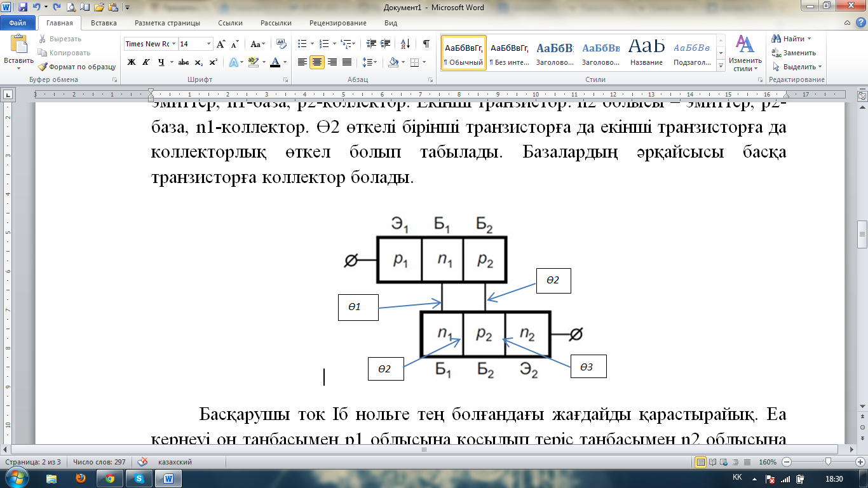Toggle underline (Ч) formatting

[161, 62]
